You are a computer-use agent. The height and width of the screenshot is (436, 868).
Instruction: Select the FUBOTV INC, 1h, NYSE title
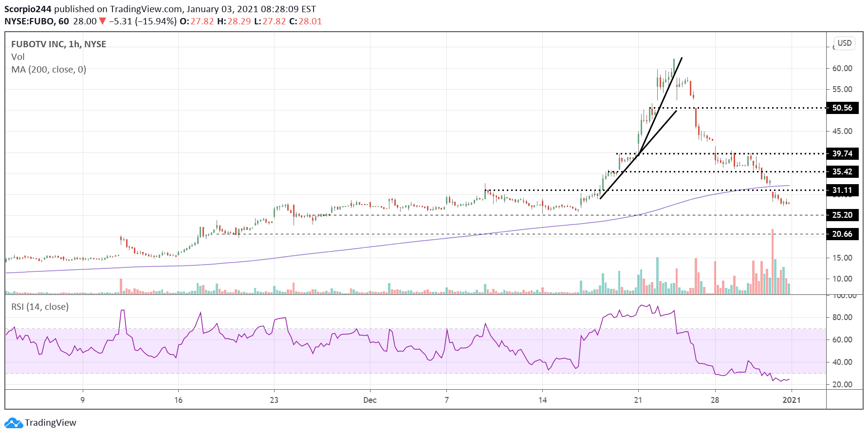pos(58,44)
